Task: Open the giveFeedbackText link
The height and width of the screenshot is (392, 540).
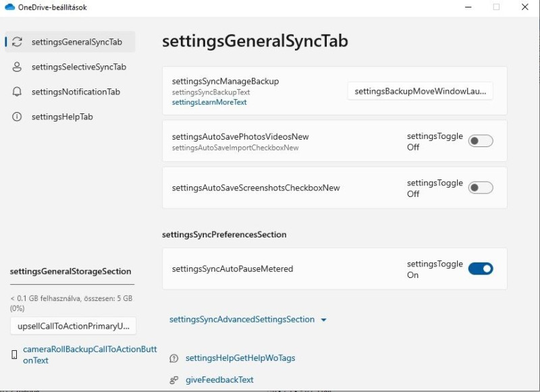Action: coord(219,380)
